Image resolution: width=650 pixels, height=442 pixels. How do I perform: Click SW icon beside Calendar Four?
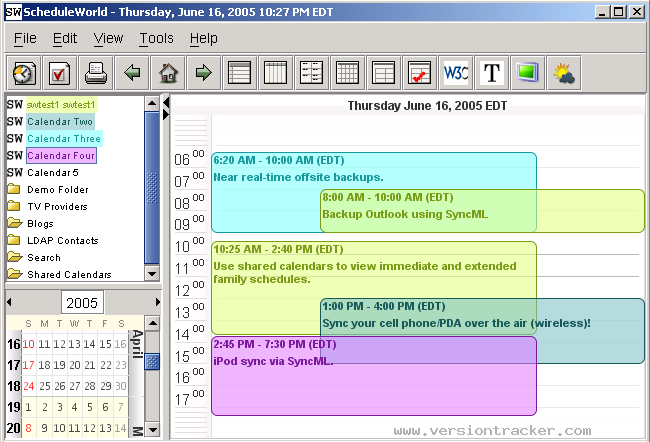15,155
